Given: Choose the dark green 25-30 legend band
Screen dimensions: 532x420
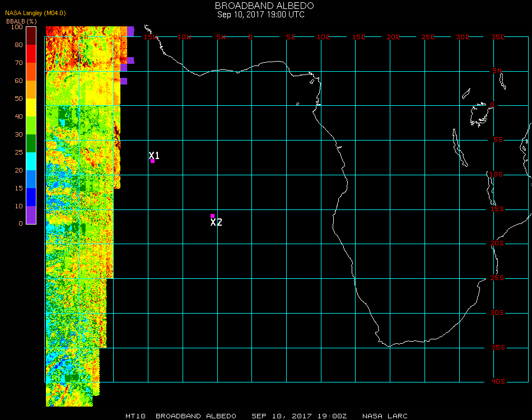Looking at the screenshot, I should (x=31, y=143).
